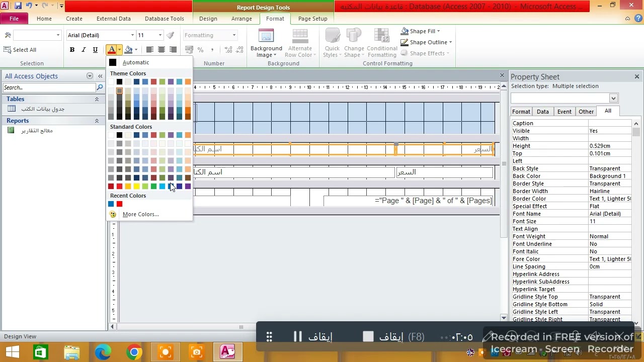
Task: Click the Fore Color property value
Action: point(610,259)
